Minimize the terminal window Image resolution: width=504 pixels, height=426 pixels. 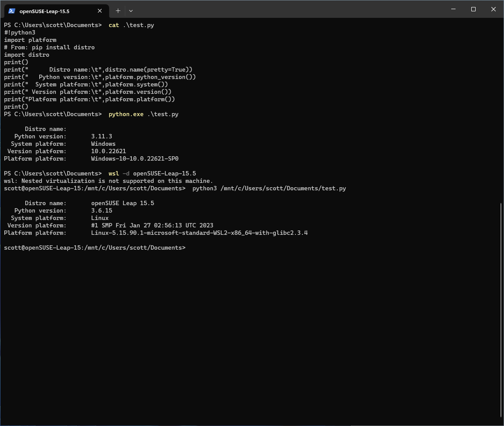tap(453, 9)
